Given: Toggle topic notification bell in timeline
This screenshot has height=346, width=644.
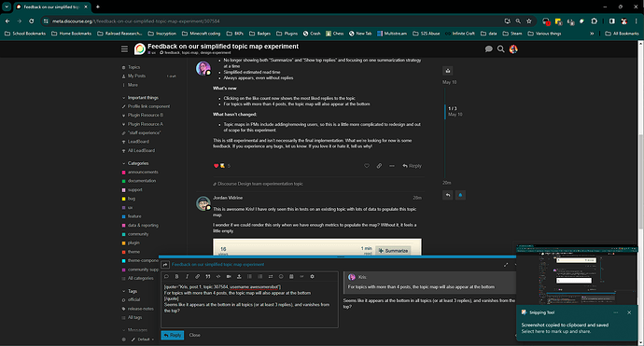Looking at the screenshot, I should pos(460,195).
